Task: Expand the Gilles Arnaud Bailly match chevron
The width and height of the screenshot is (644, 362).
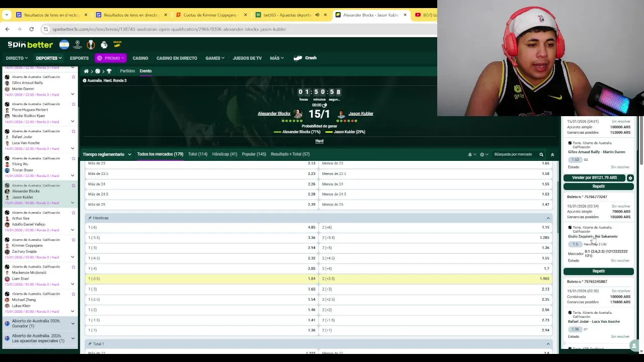Action: pyautogui.click(x=72, y=94)
